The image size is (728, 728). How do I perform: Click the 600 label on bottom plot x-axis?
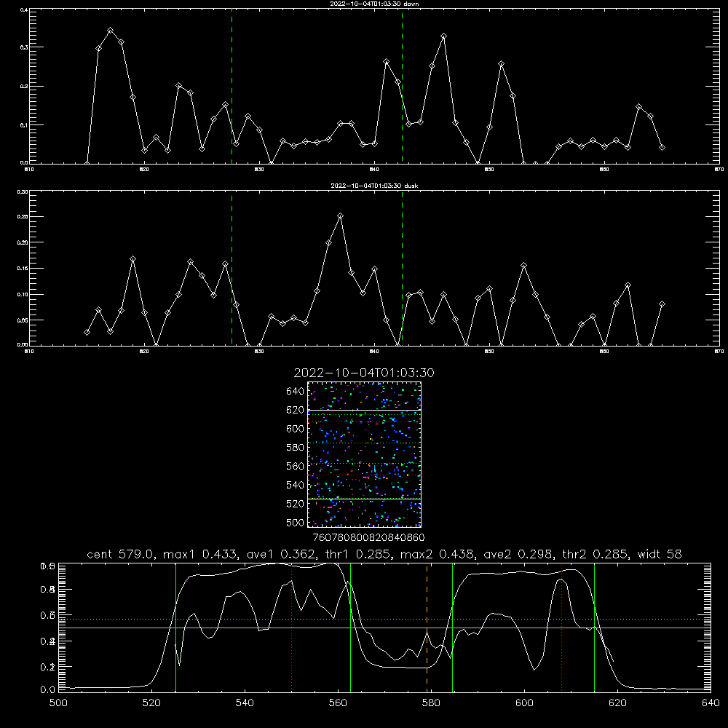pyautogui.click(x=524, y=703)
